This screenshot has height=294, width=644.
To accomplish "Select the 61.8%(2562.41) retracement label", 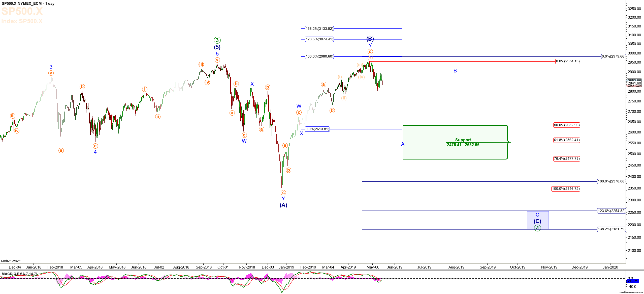I will pos(567,140).
